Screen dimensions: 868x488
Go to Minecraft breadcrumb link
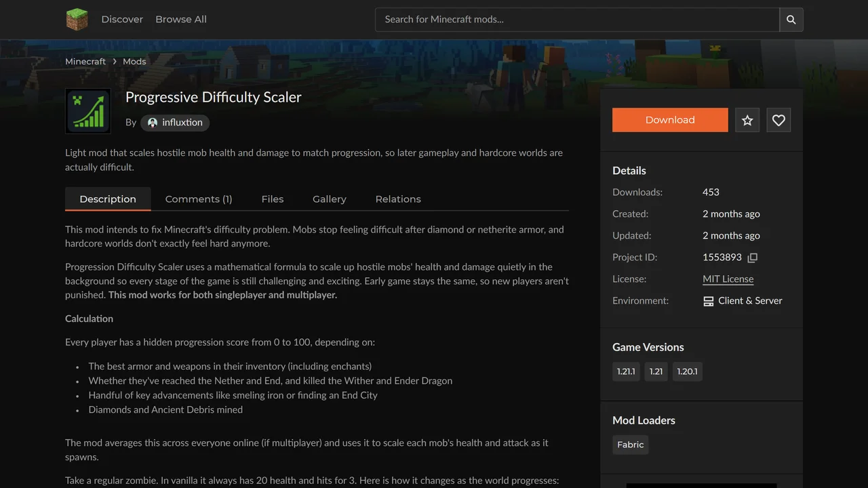tap(85, 62)
